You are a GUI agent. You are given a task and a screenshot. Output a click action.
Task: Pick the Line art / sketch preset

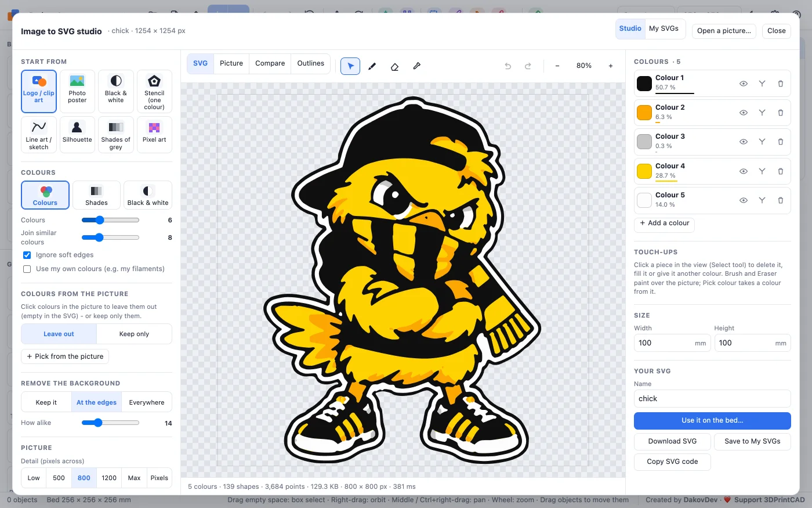[x=39, y=135]
